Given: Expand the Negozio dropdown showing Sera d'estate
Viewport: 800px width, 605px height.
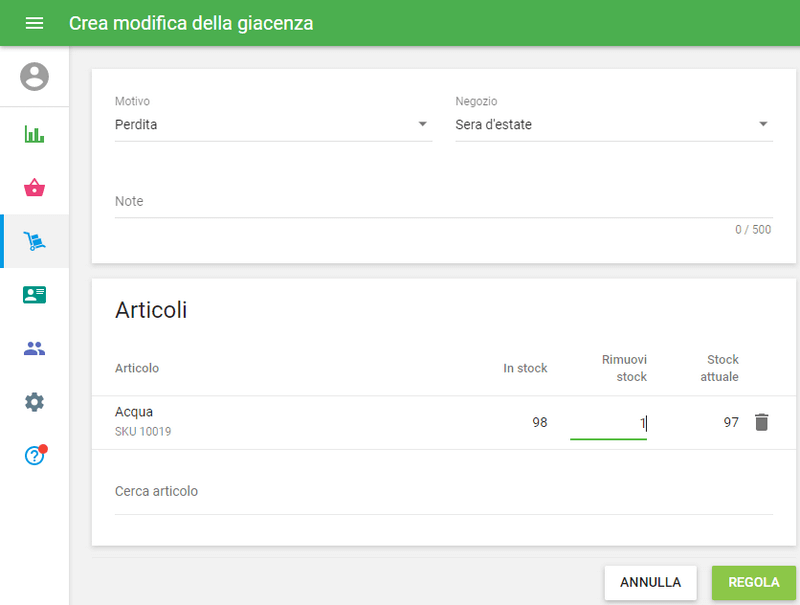Looking at the screenshot, I should pyautogui.click(x=613, y=125).
